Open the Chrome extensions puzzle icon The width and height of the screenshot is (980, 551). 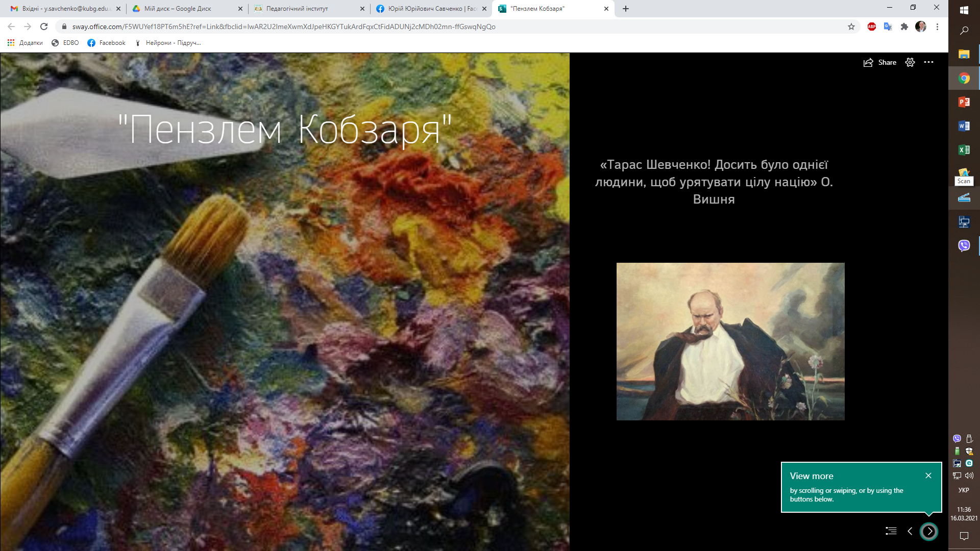point(904,27)
